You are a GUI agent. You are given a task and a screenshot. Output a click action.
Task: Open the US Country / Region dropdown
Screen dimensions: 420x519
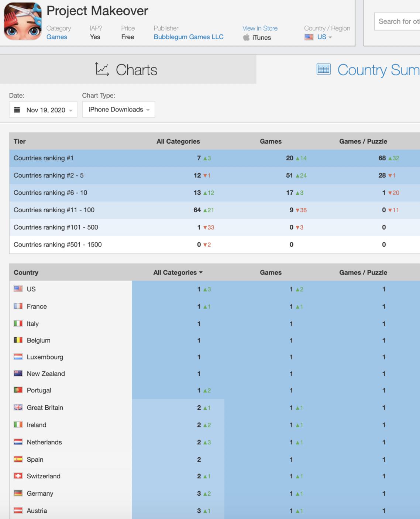[x=325, y=37]
